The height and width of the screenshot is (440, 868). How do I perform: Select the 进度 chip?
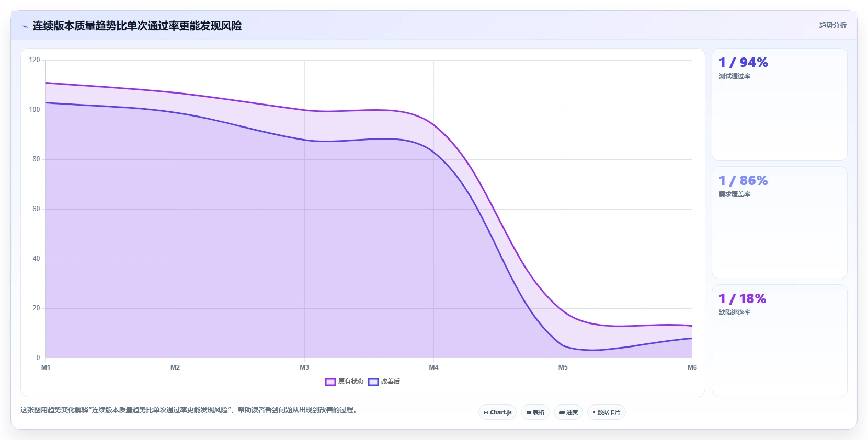click(568, 412)
